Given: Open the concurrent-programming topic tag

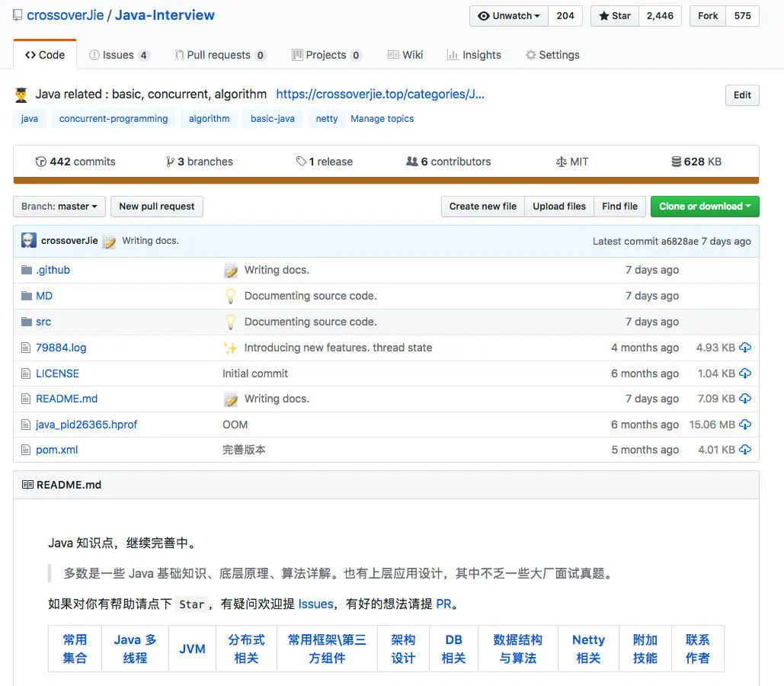Looking at the screenshot, I should click(113, 118).
